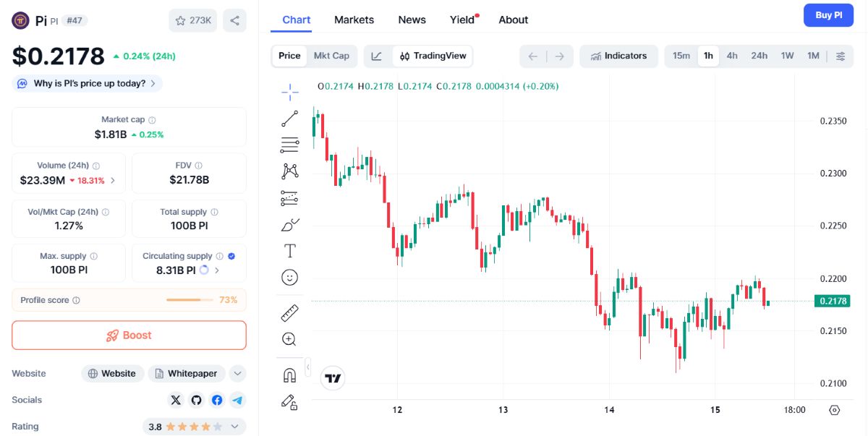868x436 pixels.
Task: Click the circulating supply progress ring
Action: [204, 270]
